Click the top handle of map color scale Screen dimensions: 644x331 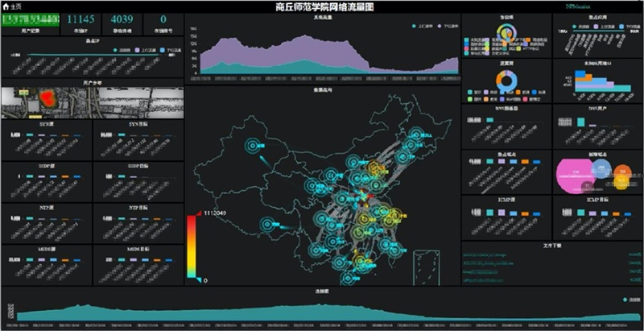pos(199,213)
